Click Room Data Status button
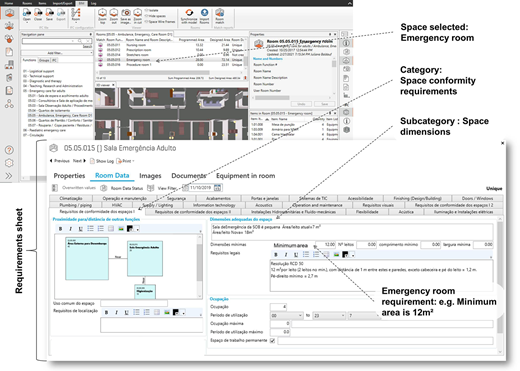Screen dimensions: 520x371 (122, 188)
